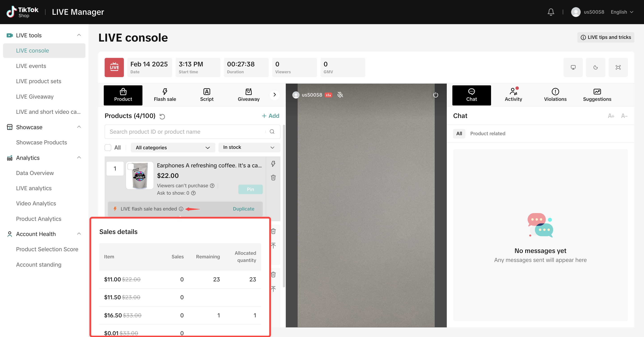The image size is (644, 337).
Task: Click the products refresh icon
Action: click(162, 116)
